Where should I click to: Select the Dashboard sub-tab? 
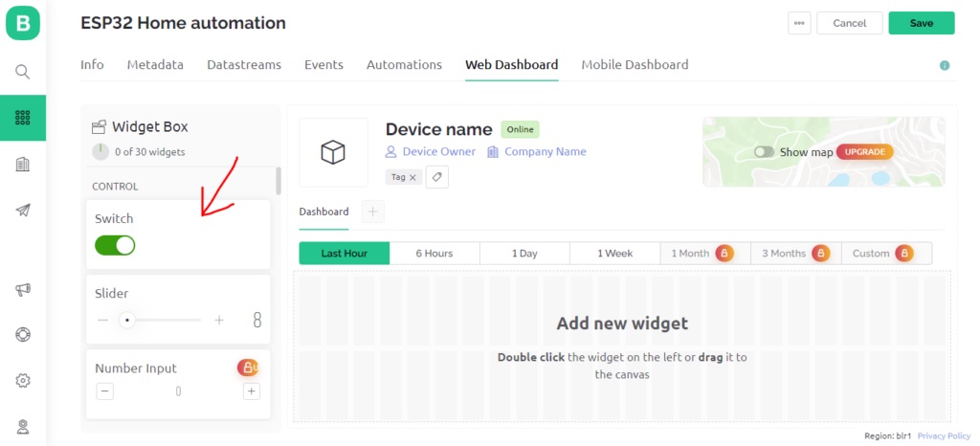pyautogui.click(x=323, y=212)
